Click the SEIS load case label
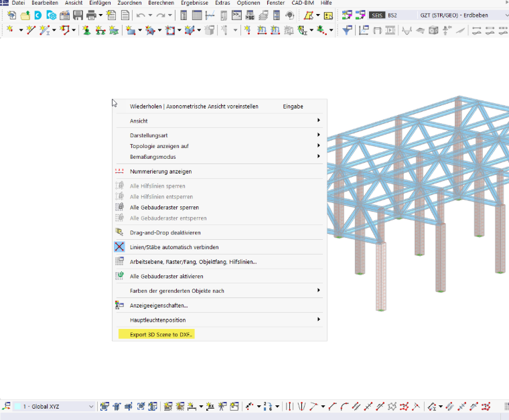509x420 pixels. tap(377, 15)
